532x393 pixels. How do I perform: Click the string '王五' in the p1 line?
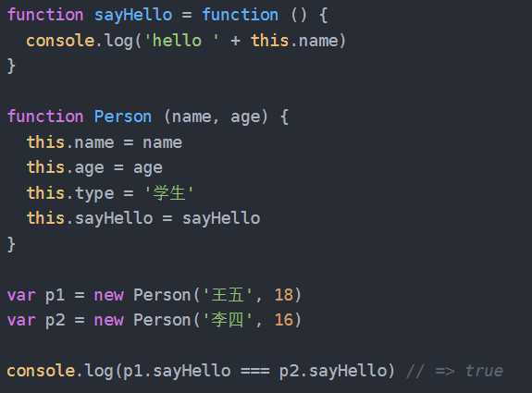pos(228,295)
